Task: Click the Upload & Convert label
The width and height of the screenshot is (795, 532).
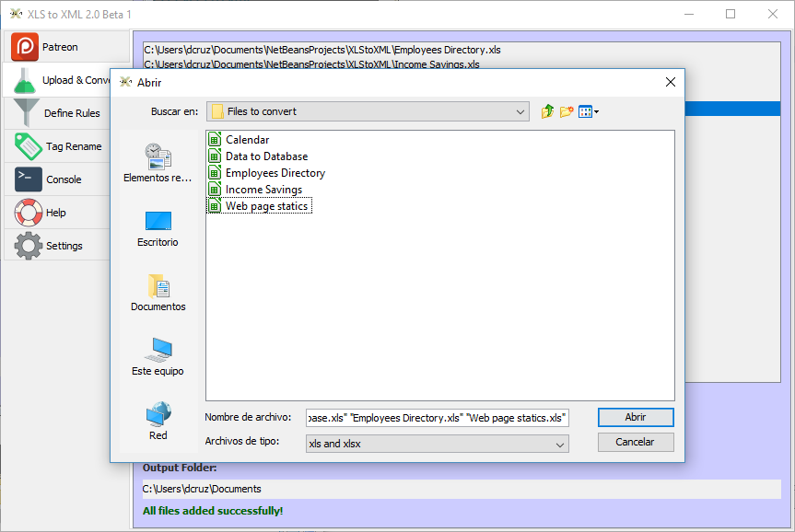Action: pos(76,80)
